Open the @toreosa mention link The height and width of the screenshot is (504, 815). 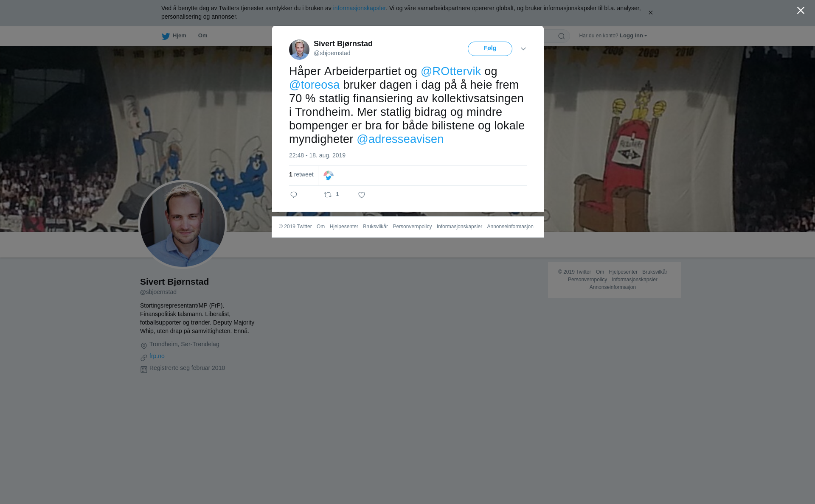(x=315, y=85)
